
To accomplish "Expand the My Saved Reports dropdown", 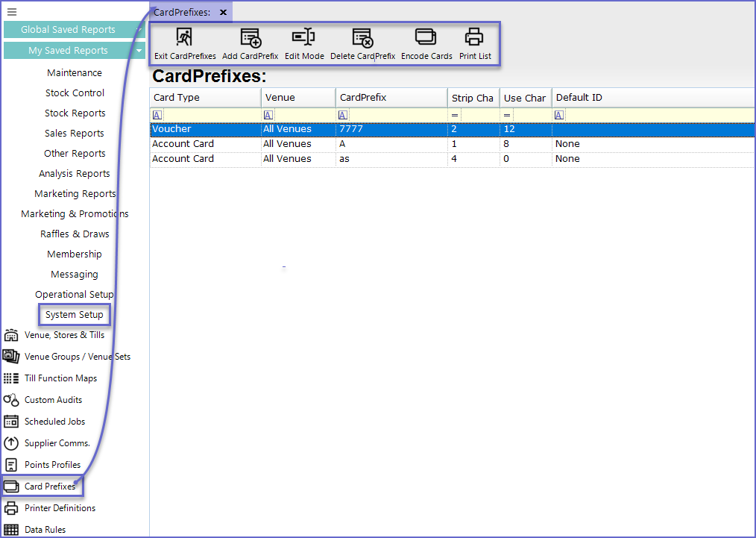I will 140,51.
